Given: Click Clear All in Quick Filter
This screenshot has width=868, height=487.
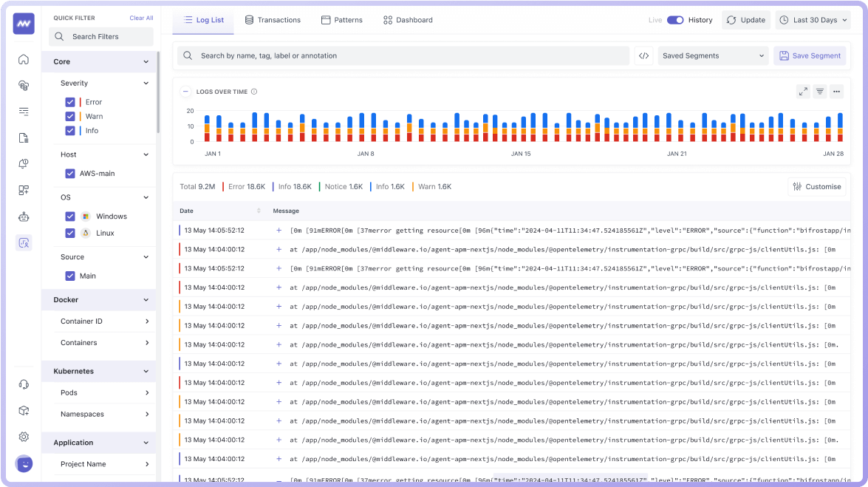Looking at the screenshot, I should pyautogui.click(x=141, y=18).
